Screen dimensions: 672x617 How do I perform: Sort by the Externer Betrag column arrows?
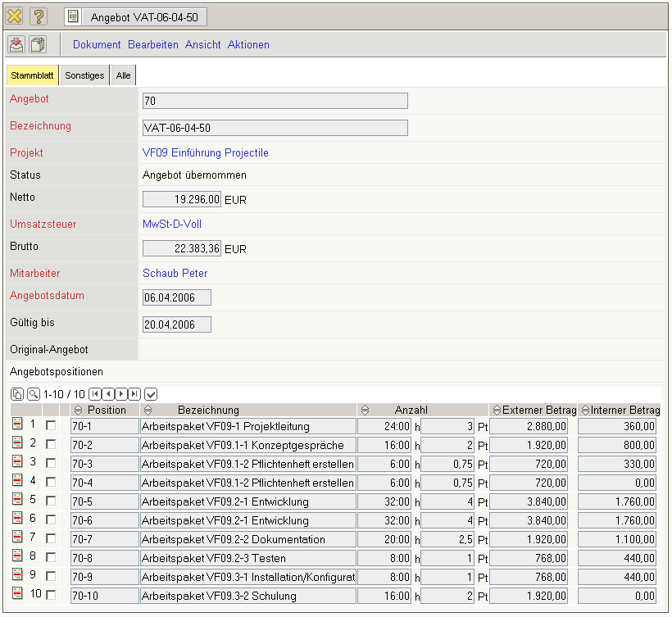point(496,410)
